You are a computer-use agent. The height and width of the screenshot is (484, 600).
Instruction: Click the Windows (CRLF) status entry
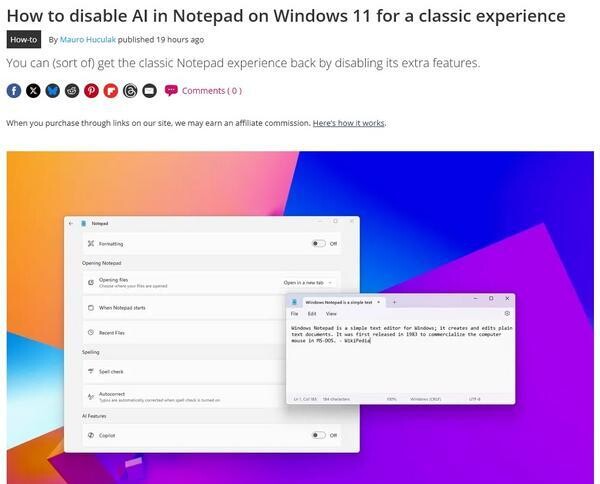(426, 399)
